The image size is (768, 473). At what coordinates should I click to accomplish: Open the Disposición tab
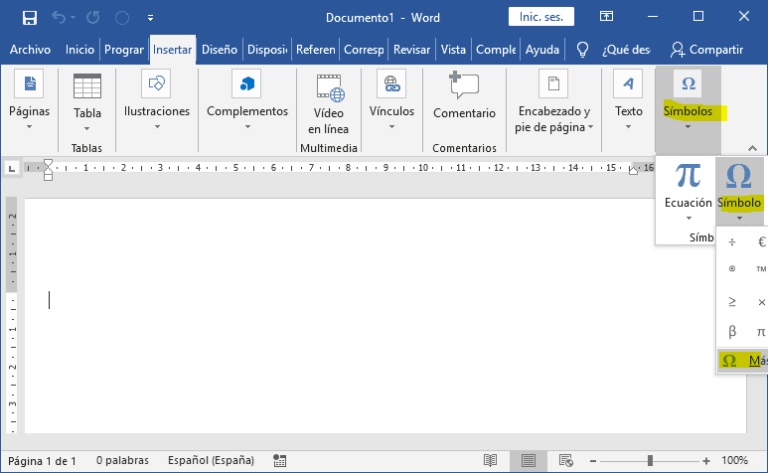point(267,49)
